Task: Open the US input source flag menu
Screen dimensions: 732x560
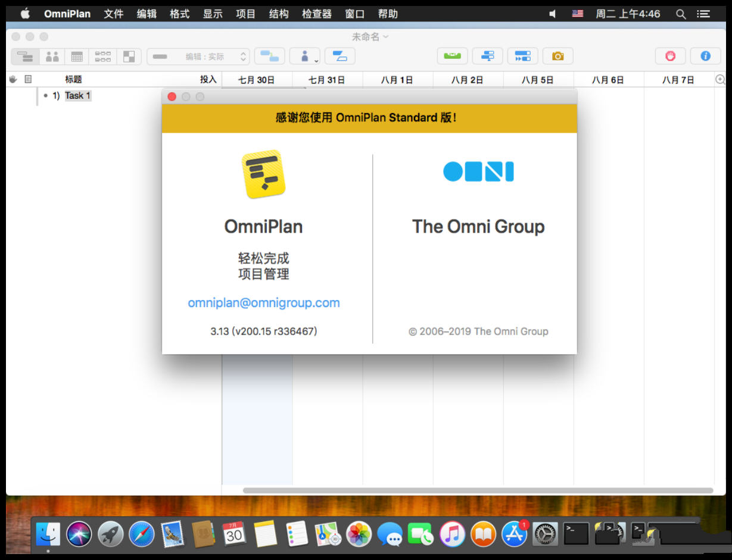Action: pyautogui.click(x=577, y=14)
